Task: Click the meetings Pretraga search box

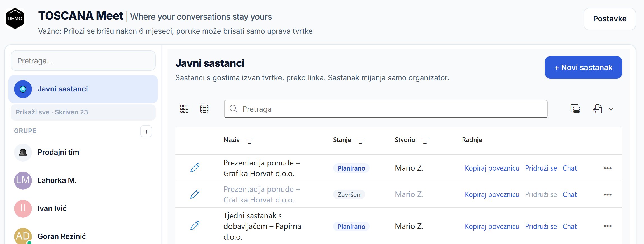Action: pos(386,109)
